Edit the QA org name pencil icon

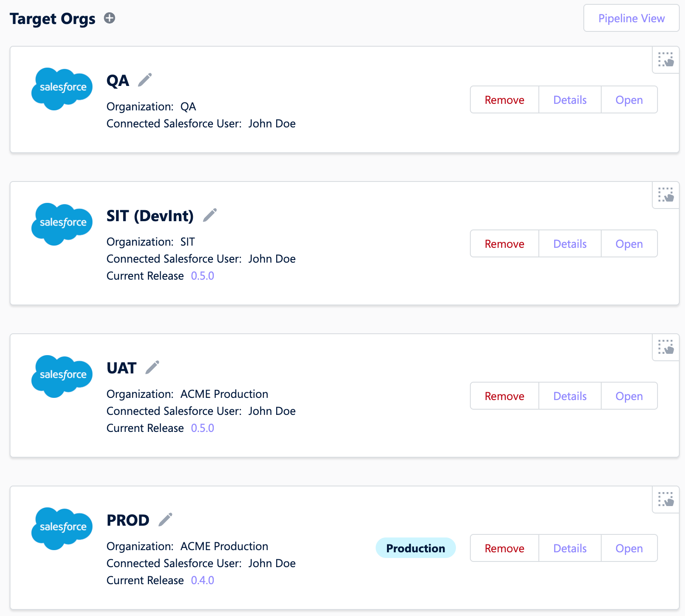(145, 80)
